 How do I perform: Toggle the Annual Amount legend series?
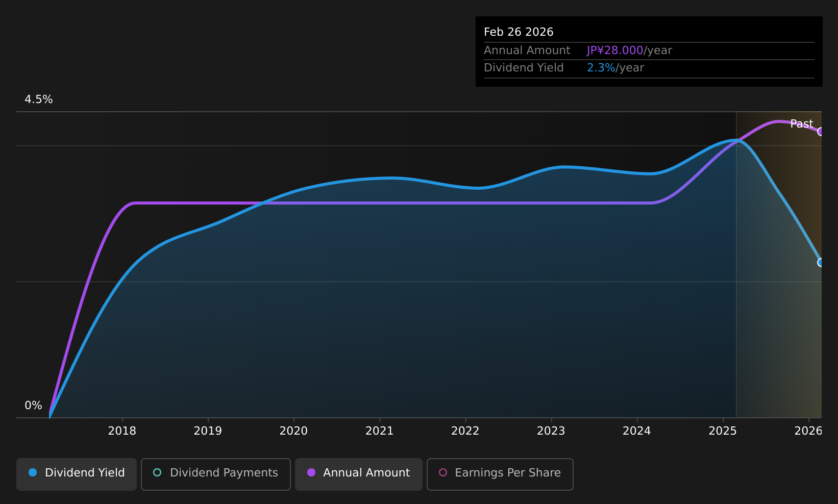[358, 474]
